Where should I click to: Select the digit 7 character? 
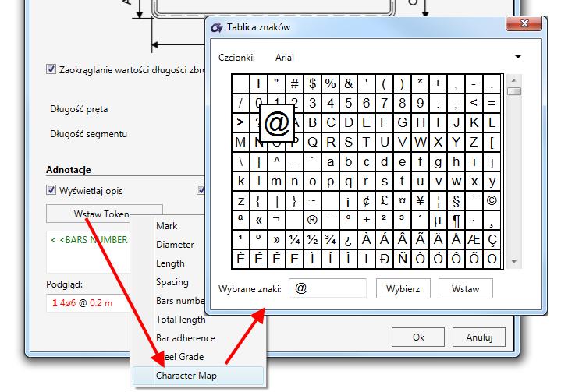[384, 103]
